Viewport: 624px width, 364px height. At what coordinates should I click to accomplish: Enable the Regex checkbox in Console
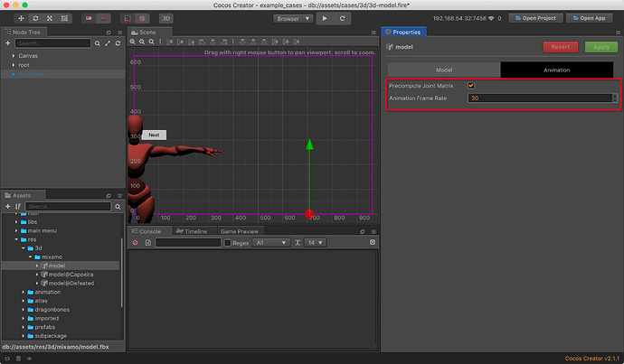click(x=228, y=243)
